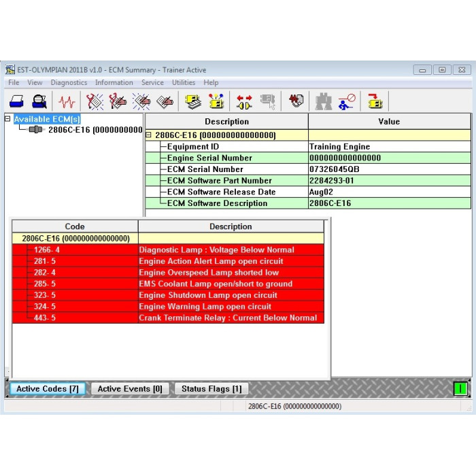Select code 324- 5 row

[168, 306]
